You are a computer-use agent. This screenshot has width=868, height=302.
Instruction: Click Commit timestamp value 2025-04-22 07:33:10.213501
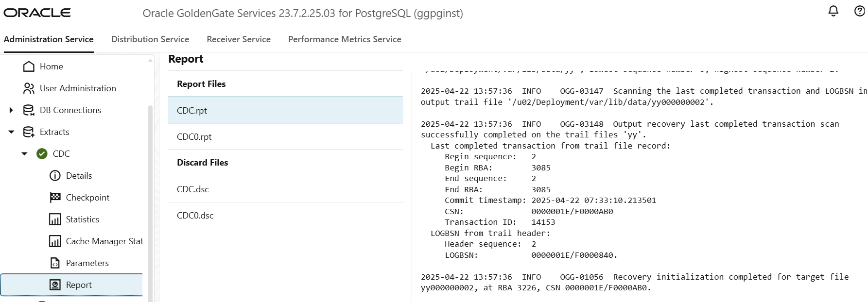pyautogui.click(x=593, y=200)
